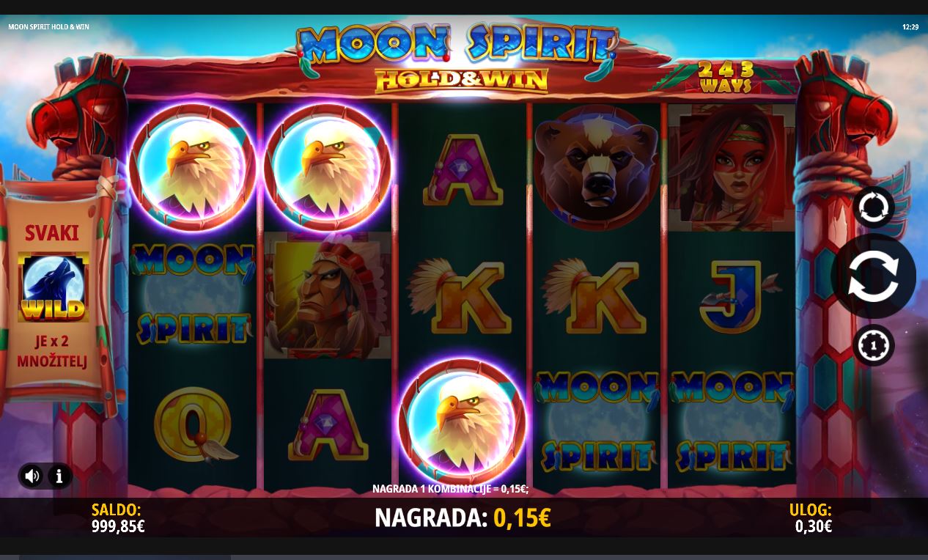Click the 243 WAYS sign

tap(726, 76)
